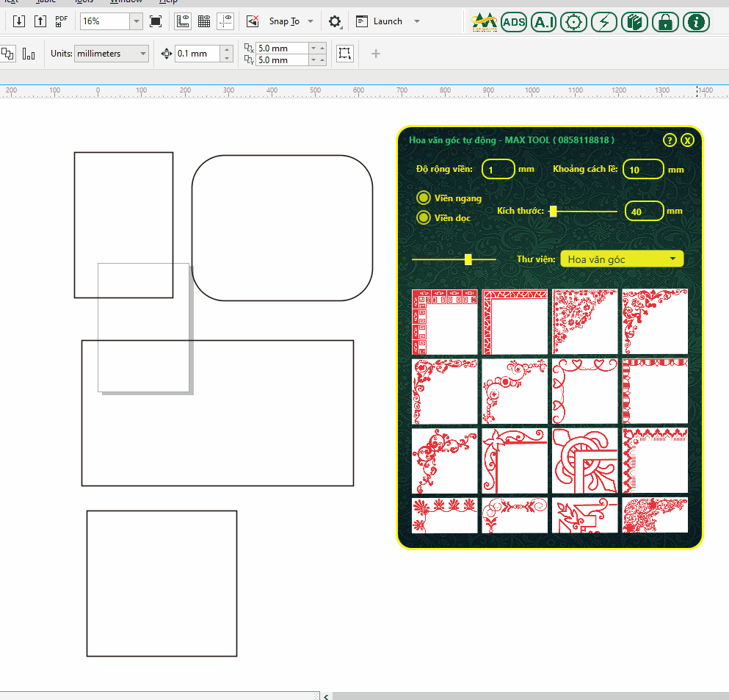The height and width of the screenshot is (700, 729).
Task: Open the options gear icon
Action: [335, 21]
